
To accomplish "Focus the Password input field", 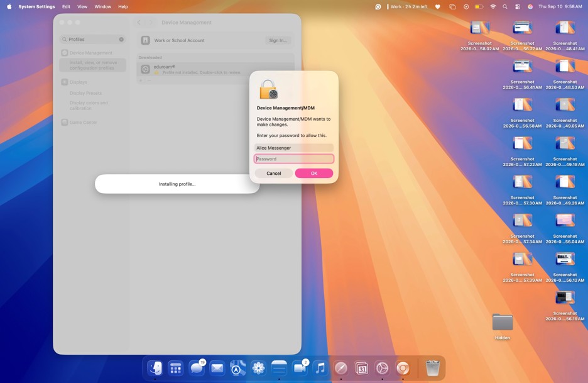I will pyautogui.click(x=294, y=159).
